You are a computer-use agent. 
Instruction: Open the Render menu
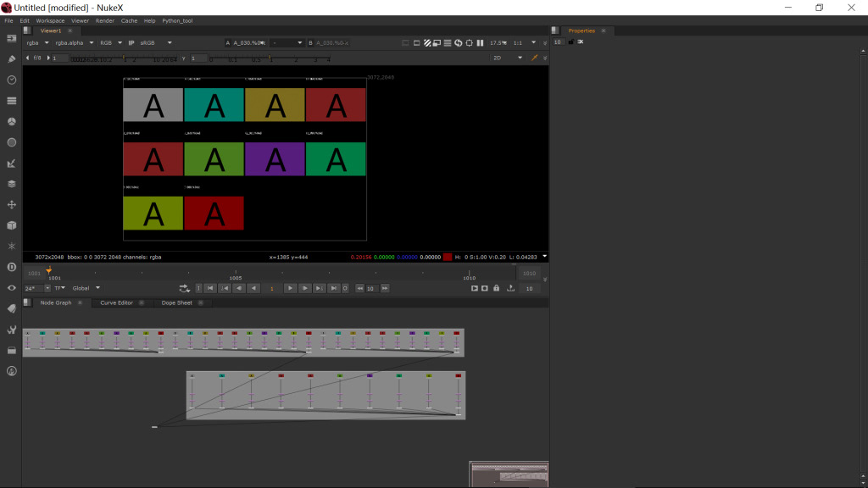pyautogui.click(x=104, y=20)
